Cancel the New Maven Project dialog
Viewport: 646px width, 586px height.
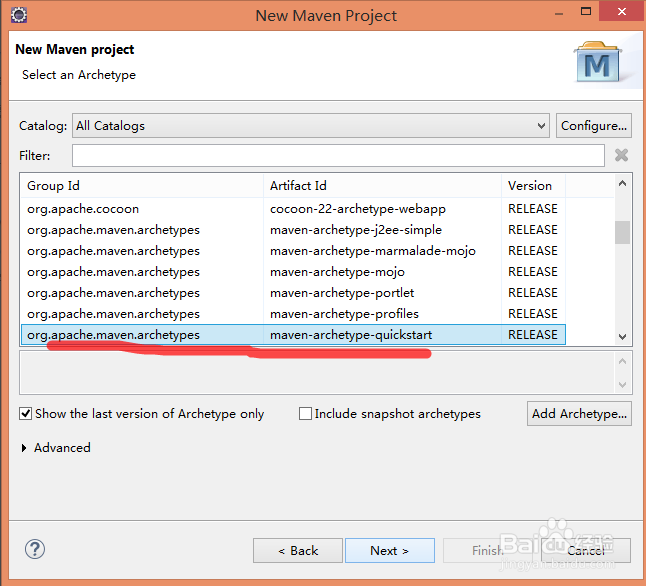(x=586, y=551)
